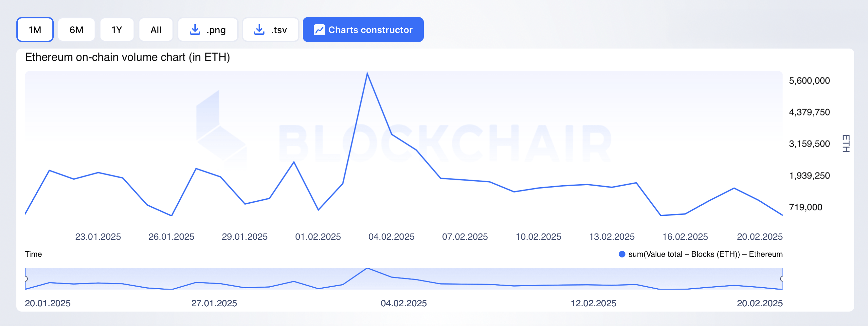The height and width of the screenshot is (326, 868).
Task: Switch to the 6M view
Action: 76,30
